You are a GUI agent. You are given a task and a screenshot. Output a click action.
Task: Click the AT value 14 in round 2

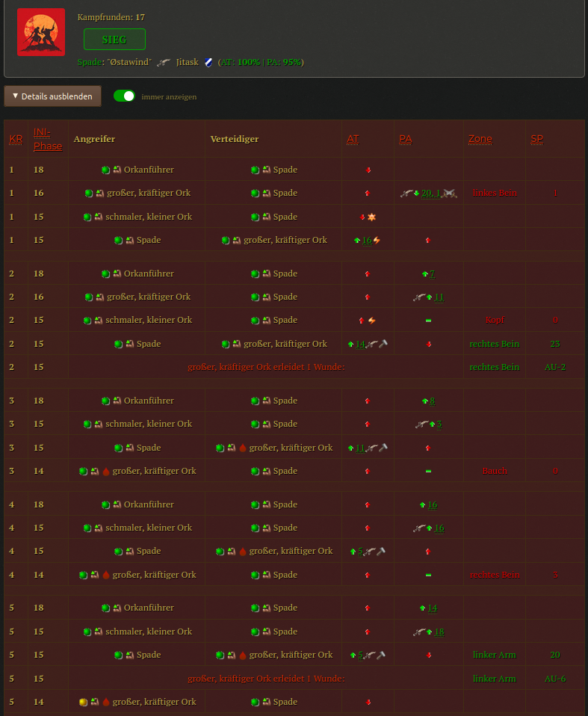361,344
